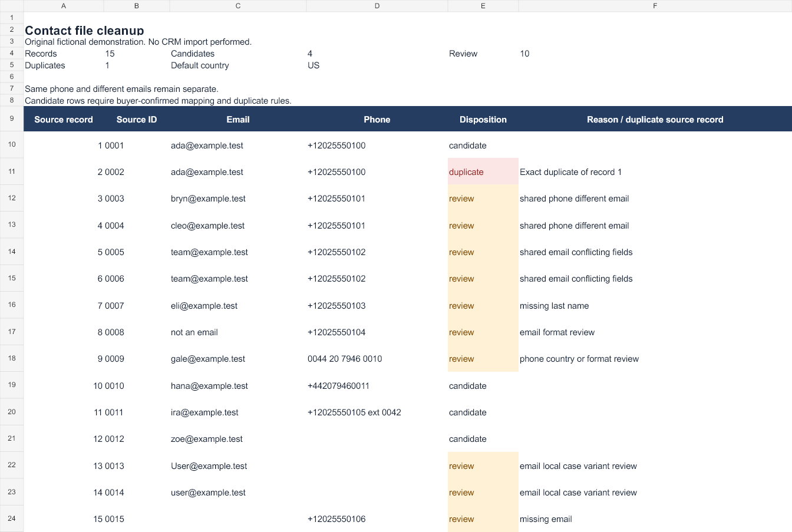This screenshot has width=792, height=532.
Task: Select the 'email format review' reason cell
Action: click(655, 332)
